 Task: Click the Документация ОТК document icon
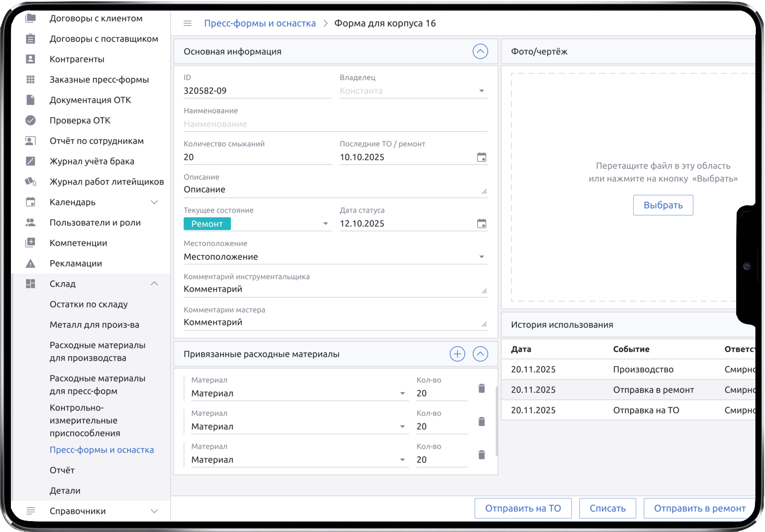pos(31,100)
